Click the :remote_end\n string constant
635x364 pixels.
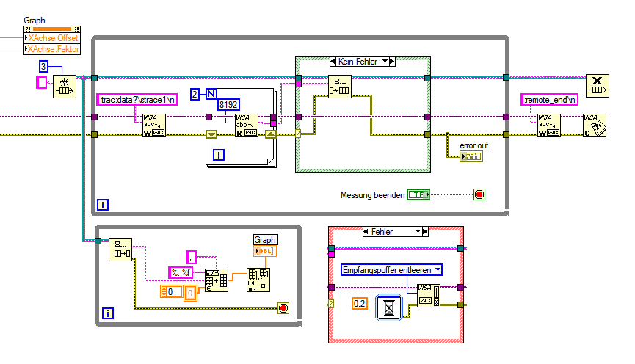click(x=550, y=100)
